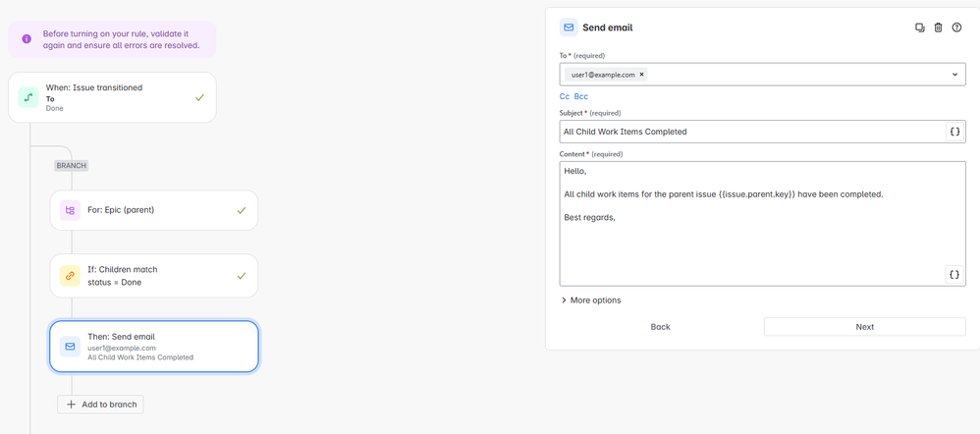The image size is (980, 434).
Task: Click the 'status = Done' condition text
Action: (114, 282)
